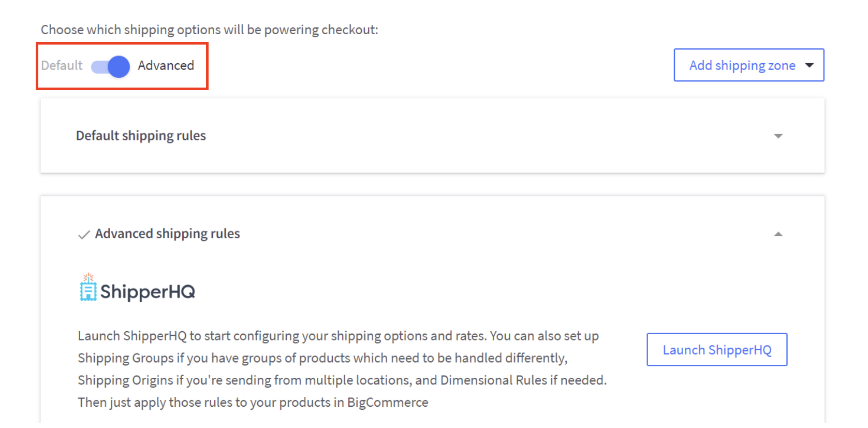868x428 pixels.
Task: Click the Advanced shipping rules heading
Action: point(167,234)
